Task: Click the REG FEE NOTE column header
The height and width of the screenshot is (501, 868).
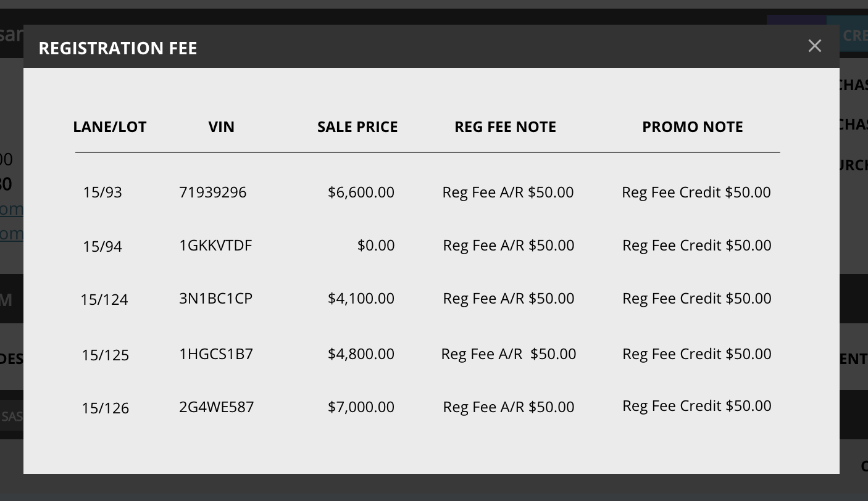Action: (505, 127)
